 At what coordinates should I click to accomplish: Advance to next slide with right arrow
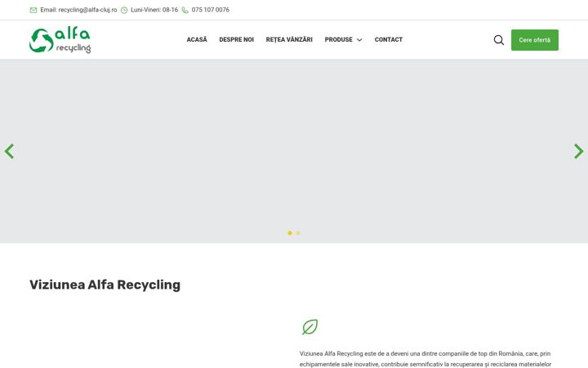(579, 151)
